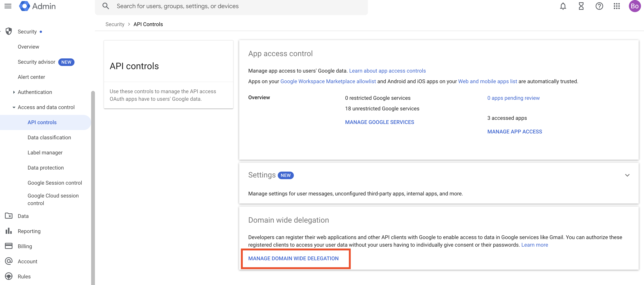Open the Google apps grid
The width and height of the screenshot is (644, 285).
pos(617,6)
